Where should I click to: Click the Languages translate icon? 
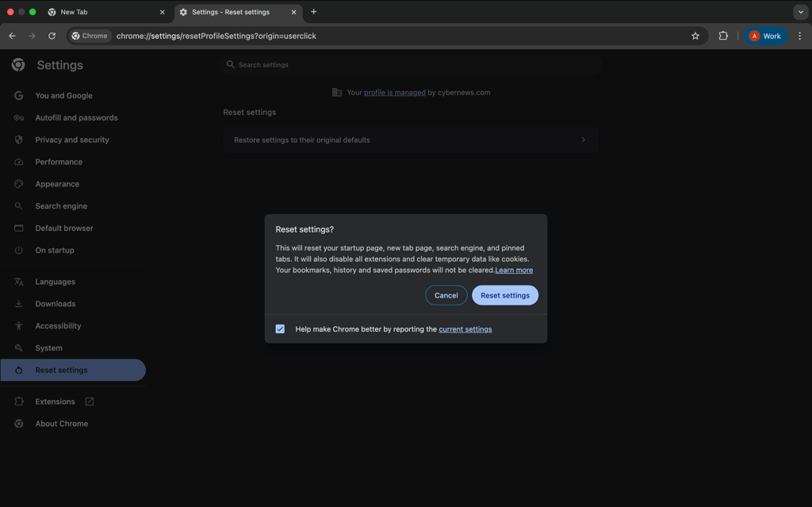(x=19, y=282)
